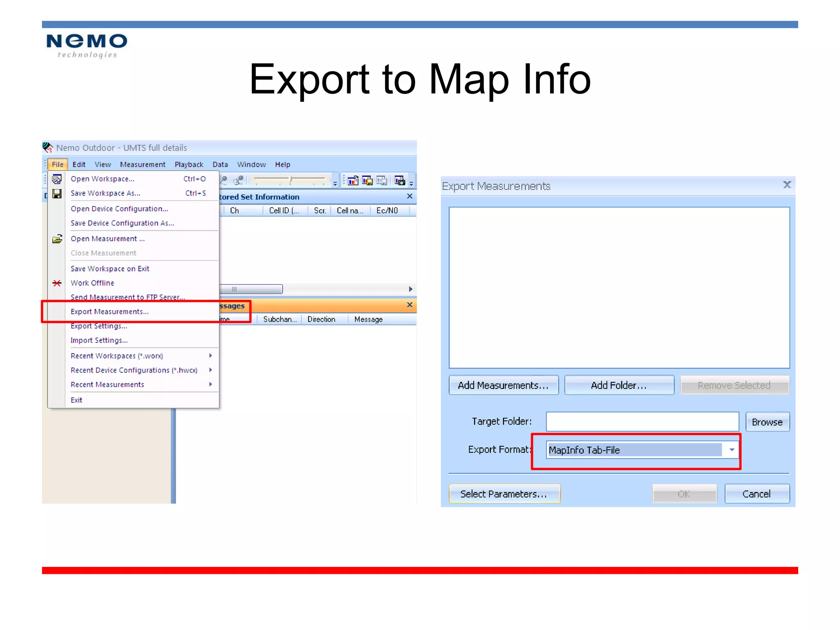The width and height of the screenshot is (840, 630).
Task: Click the greyed-out workspace toolbar icon
Action: tap(382, 180)
